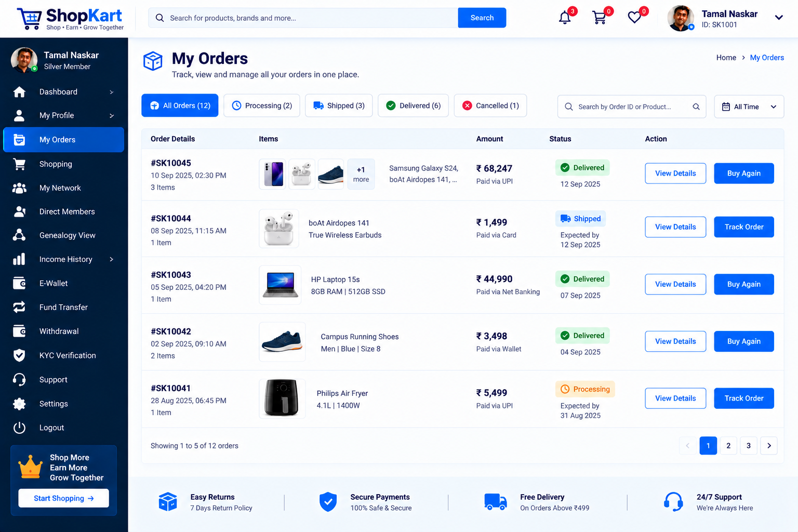Click the KYC Verification shield icon
This screenshot has height=532, width=798.
pyautogui.click(x=19, y=355)
